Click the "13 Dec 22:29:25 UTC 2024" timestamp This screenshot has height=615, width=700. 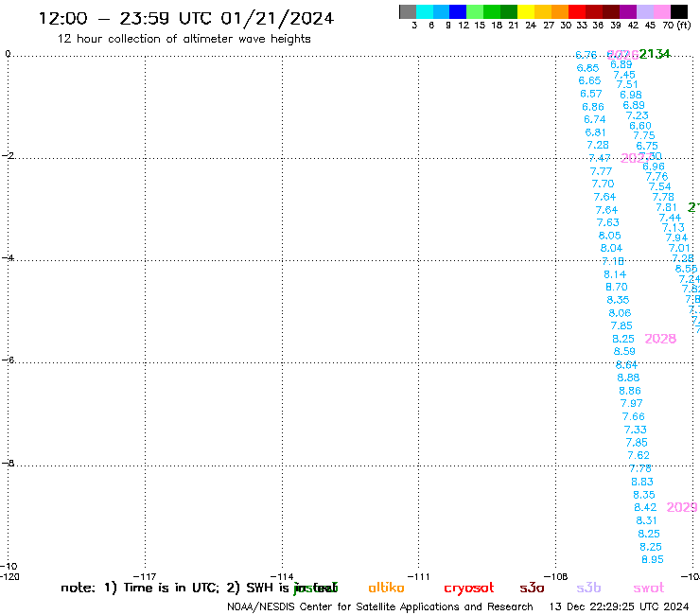coord(619,606)
